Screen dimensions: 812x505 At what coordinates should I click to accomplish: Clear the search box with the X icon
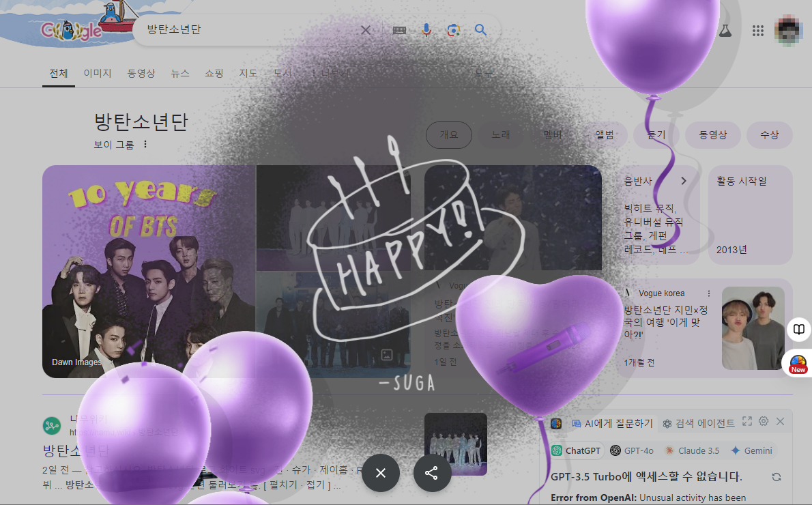(366, 30)
